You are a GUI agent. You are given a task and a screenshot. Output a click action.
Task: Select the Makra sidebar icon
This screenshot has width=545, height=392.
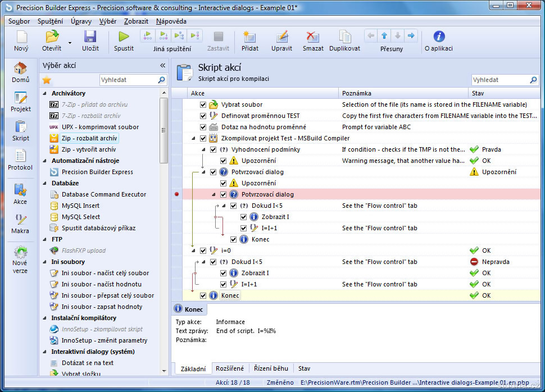coord(20,220)
